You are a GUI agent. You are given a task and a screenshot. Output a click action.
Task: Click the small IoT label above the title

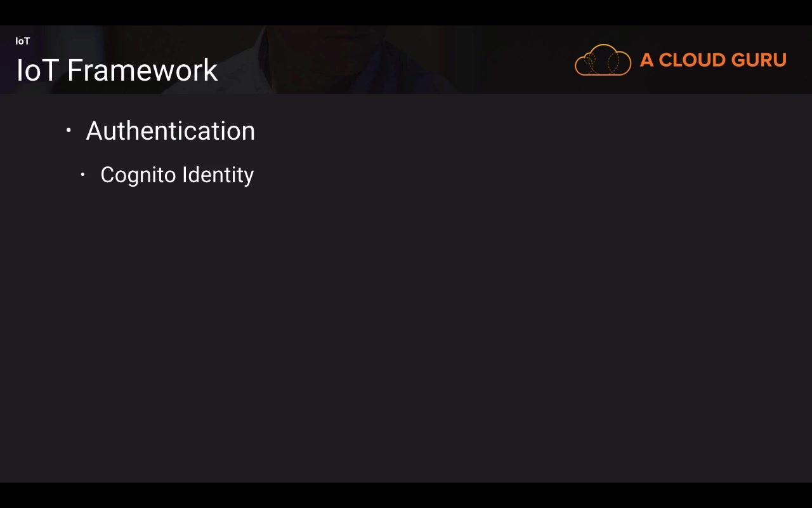click(23, 41)
